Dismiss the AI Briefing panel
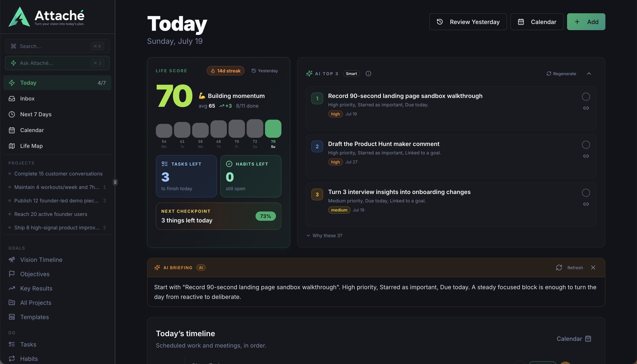637x364 pixels. [593, 268]
